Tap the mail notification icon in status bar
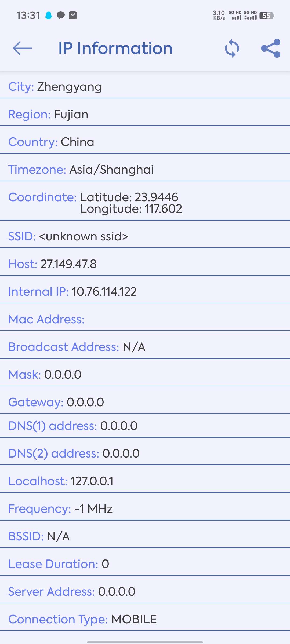The width and height of the screenshot is (290, 644). [x=73, y=15]
